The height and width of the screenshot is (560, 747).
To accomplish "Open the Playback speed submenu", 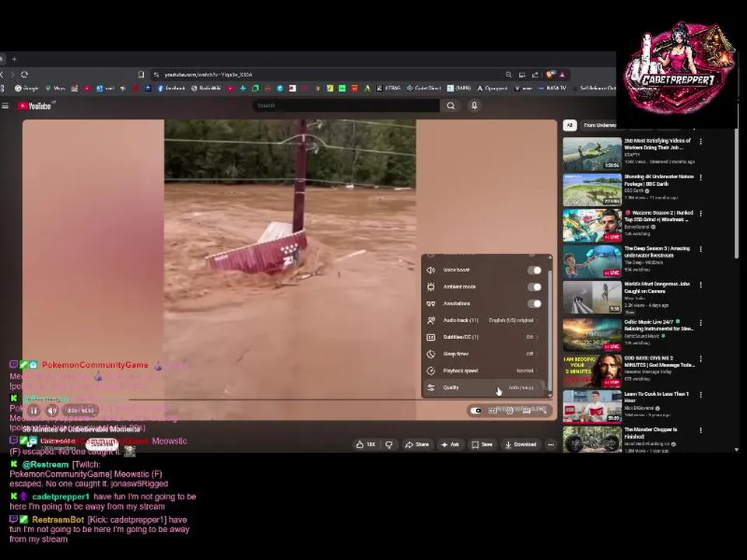I will [x=484, y=370].
